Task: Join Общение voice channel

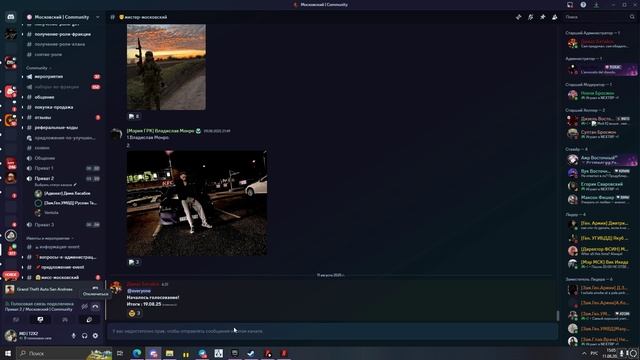Action: (62, 158)
